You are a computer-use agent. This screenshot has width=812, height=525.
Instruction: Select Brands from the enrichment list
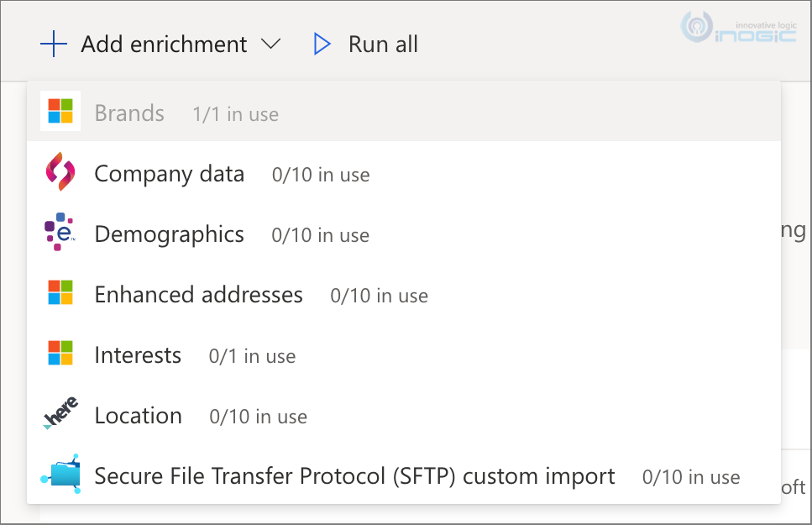(129, 113)
